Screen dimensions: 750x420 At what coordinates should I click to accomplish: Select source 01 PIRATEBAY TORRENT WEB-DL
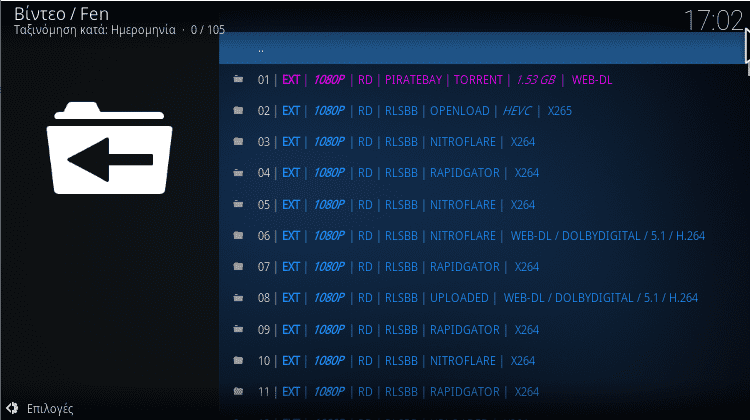483,79
